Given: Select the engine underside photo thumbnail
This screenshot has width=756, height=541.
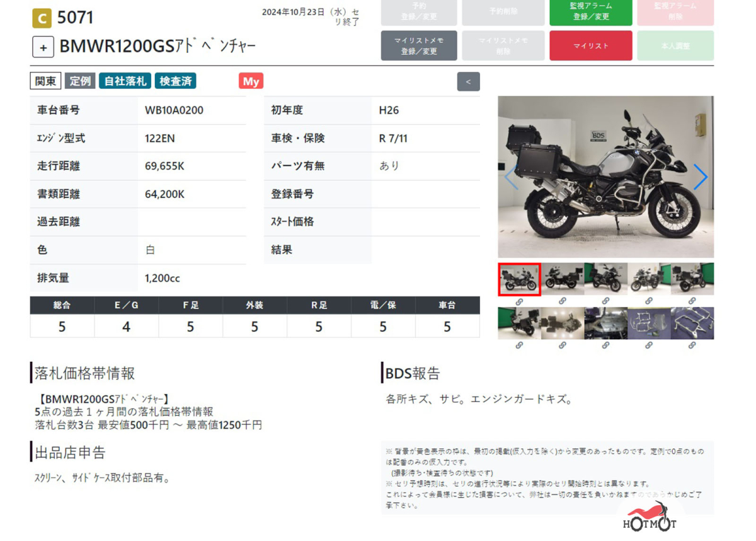Looking at the screenshot, I should (605, 323).
